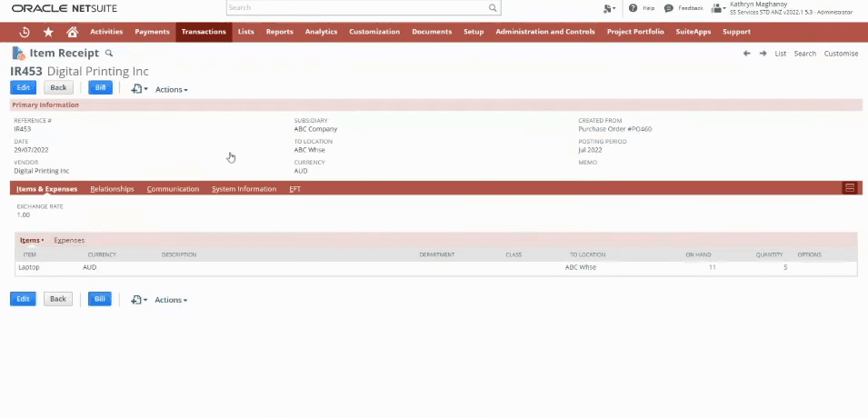Open the Search link at top right

805,54
